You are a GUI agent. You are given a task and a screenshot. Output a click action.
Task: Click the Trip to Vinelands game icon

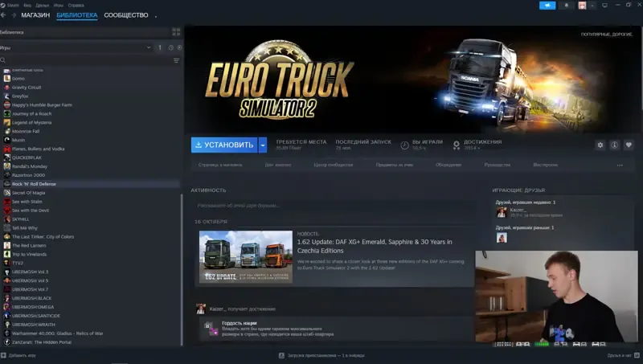click(7, 254)
